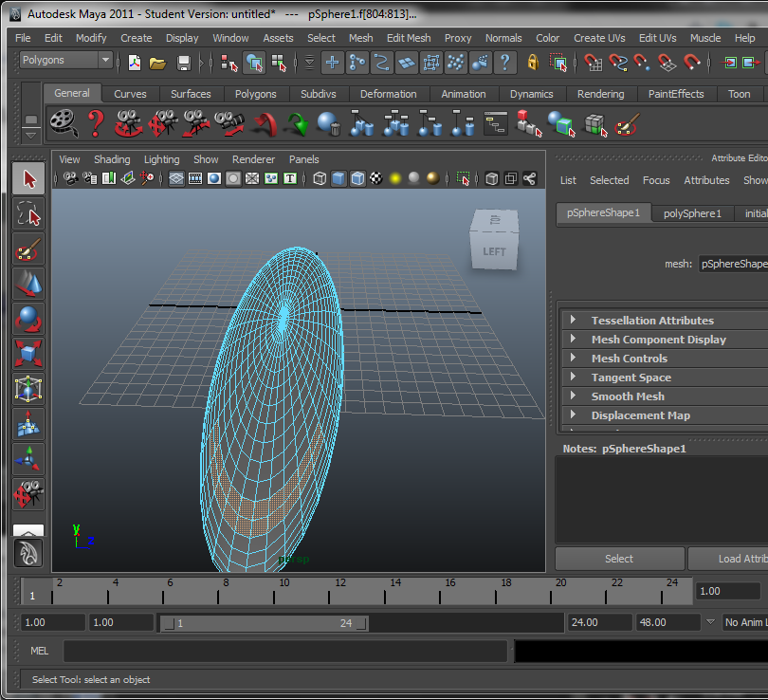
Task: Choose the Paint Selection tool in toolbox
Action: click(28, 249)
